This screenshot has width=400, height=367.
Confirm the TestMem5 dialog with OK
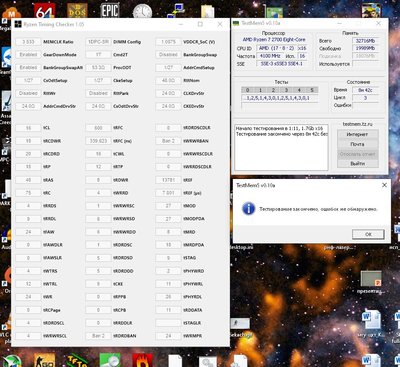368,234
